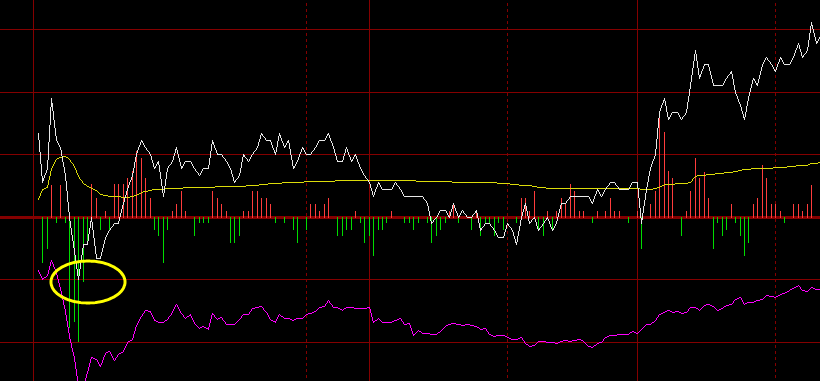
Task: Click the white price line's highest peak
Action: 812,23
